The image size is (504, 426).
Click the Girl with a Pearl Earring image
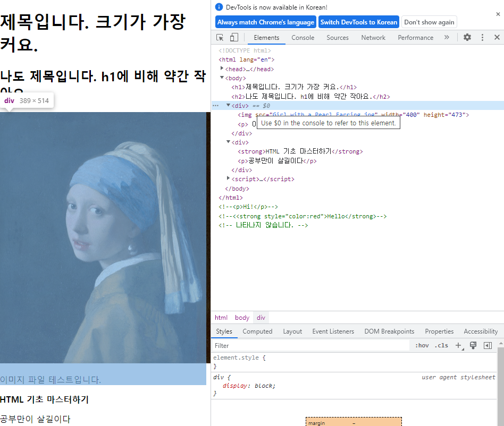click(x=105, y=237)
